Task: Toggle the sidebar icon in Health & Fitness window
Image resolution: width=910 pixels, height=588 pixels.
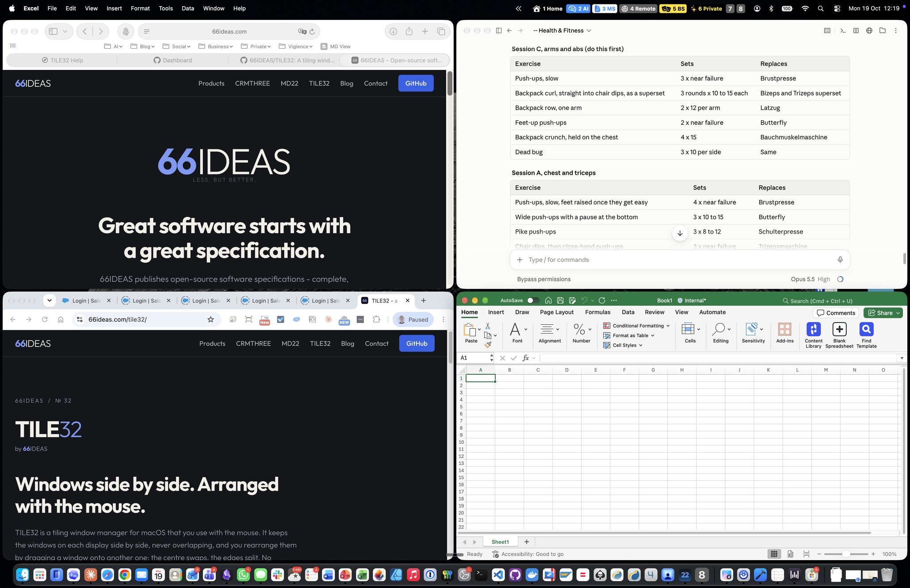Action: (499, 31)
